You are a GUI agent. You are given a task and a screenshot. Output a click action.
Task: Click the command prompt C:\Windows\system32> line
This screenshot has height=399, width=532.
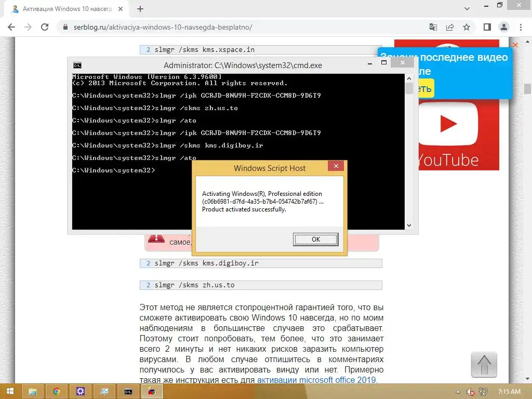114,170
